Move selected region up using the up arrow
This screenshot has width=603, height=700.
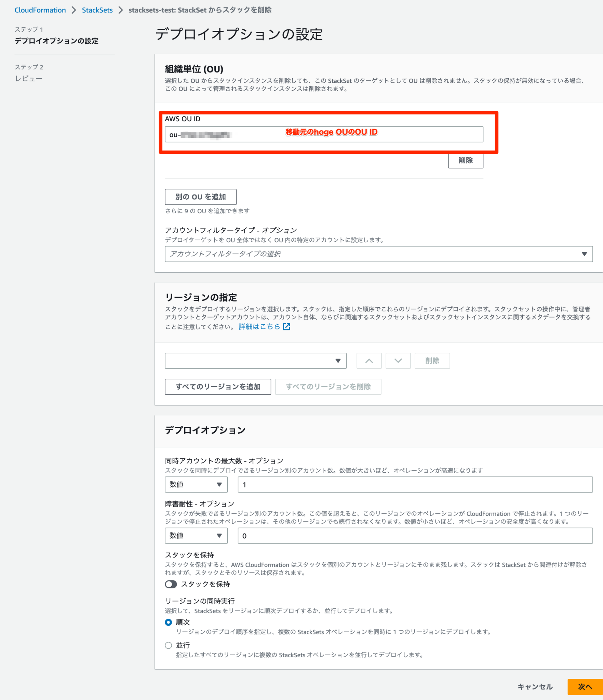point(369,361)
